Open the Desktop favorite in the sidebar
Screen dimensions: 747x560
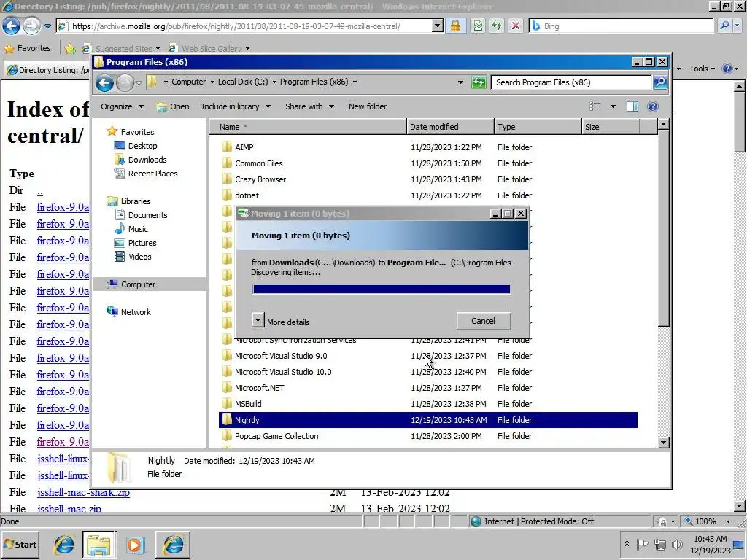142,146
